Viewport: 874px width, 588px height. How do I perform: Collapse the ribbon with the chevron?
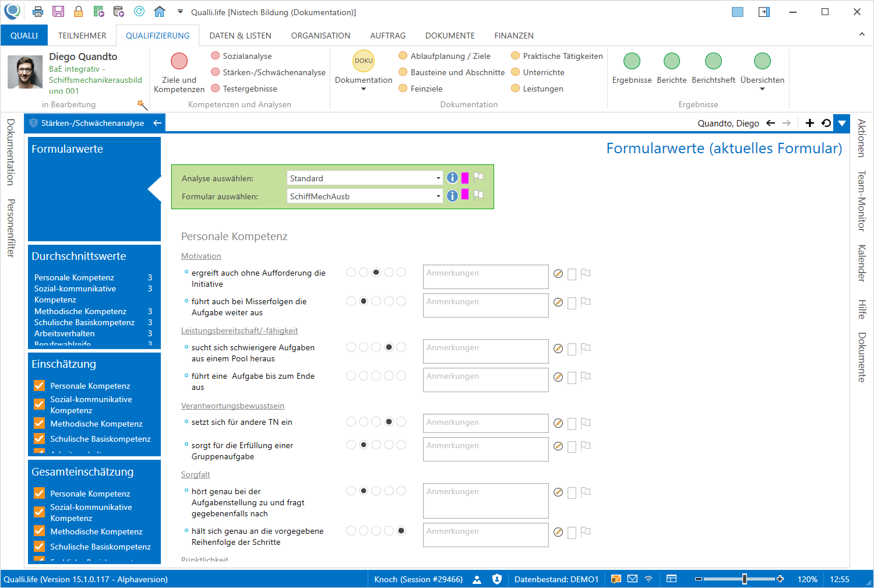coord(862,35)
